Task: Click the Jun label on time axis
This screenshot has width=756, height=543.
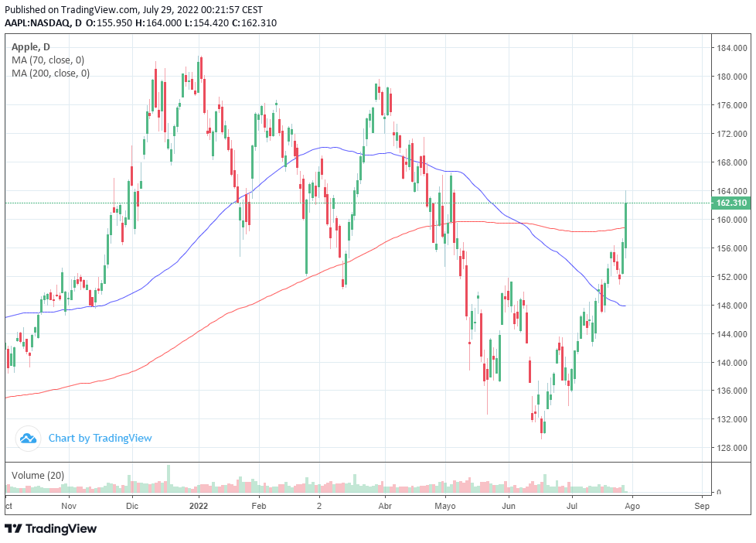Action: tap(509, 506)
